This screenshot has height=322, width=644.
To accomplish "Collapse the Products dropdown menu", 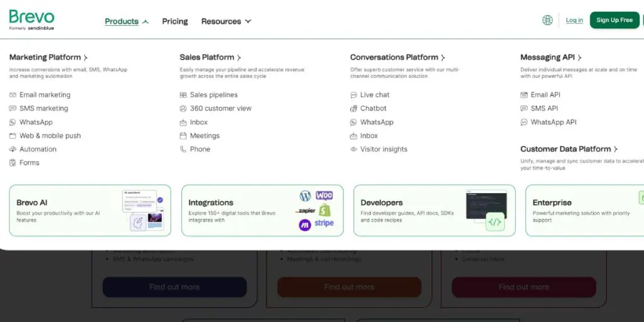I will [x=126, y=21].
